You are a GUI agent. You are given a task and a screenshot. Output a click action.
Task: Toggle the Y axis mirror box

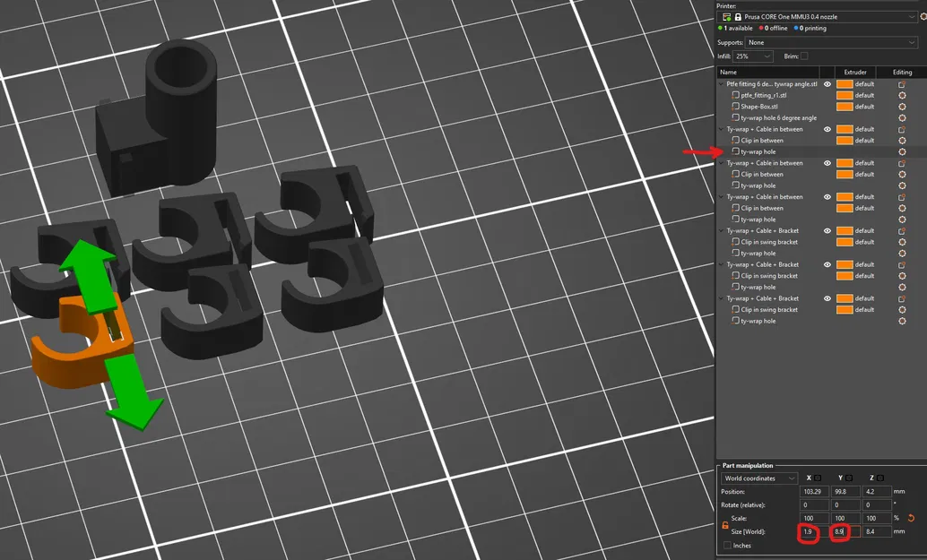849,478
